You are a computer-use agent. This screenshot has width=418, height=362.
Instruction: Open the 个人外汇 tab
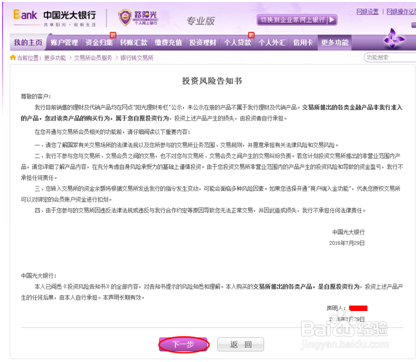pos(272,43)
